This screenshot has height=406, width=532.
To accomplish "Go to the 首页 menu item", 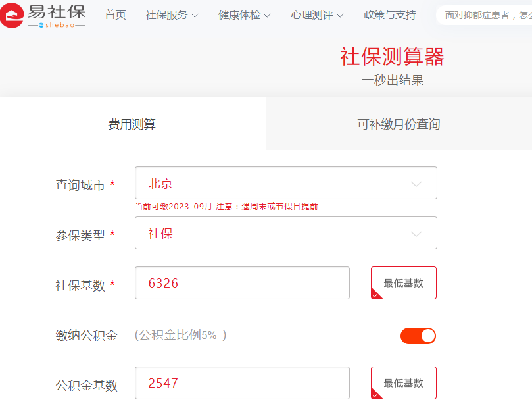I will (115, 15).
